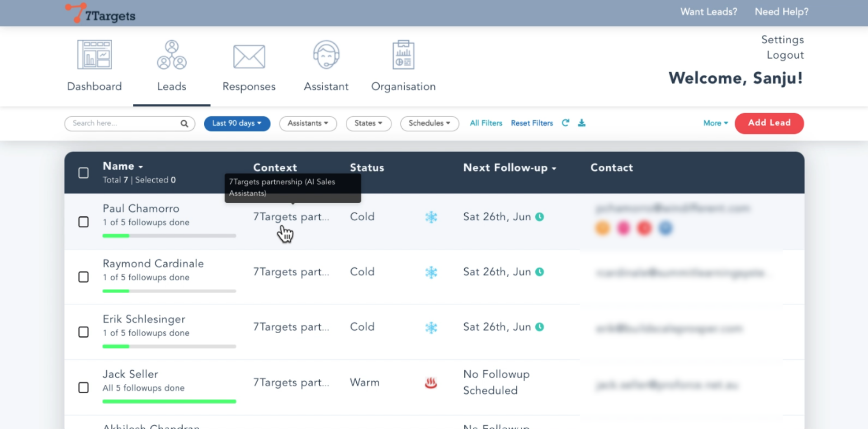Open the Assistants filter dropdown
The image size is (868, 429).
pos(308,123)
